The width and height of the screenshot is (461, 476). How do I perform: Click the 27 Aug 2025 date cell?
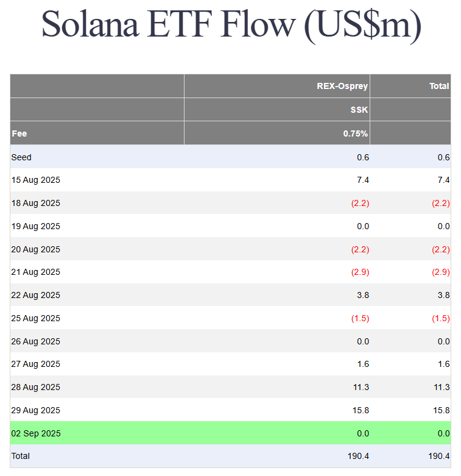tap(36, 364)
